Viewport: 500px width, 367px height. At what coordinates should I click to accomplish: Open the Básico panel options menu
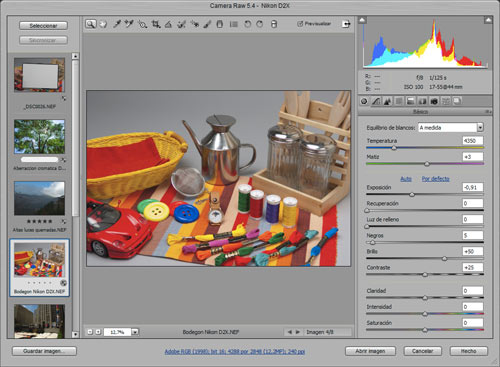(x=488, y=112)
